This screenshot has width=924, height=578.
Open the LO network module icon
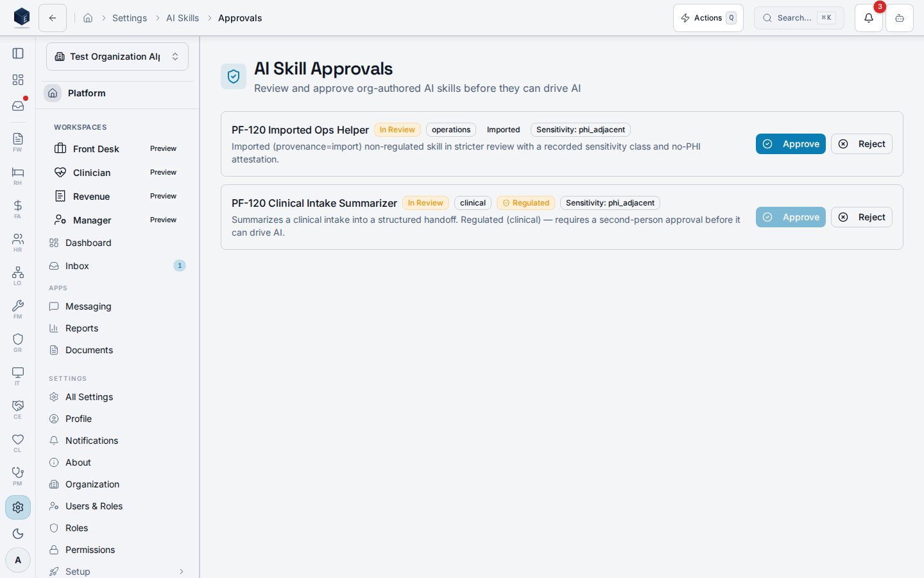(18, 276)
